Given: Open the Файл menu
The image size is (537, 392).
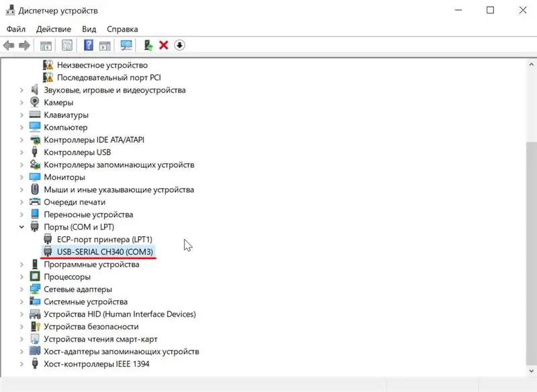Looking at the screenshot, I should tap(15, 29).
